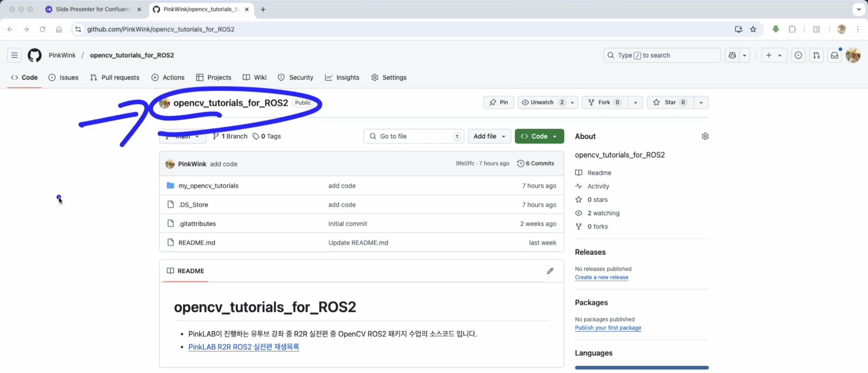Image resolution: width=868 pixels, height=373 pixels.
Task: Open the Create new plus menu
Action: 774,55
